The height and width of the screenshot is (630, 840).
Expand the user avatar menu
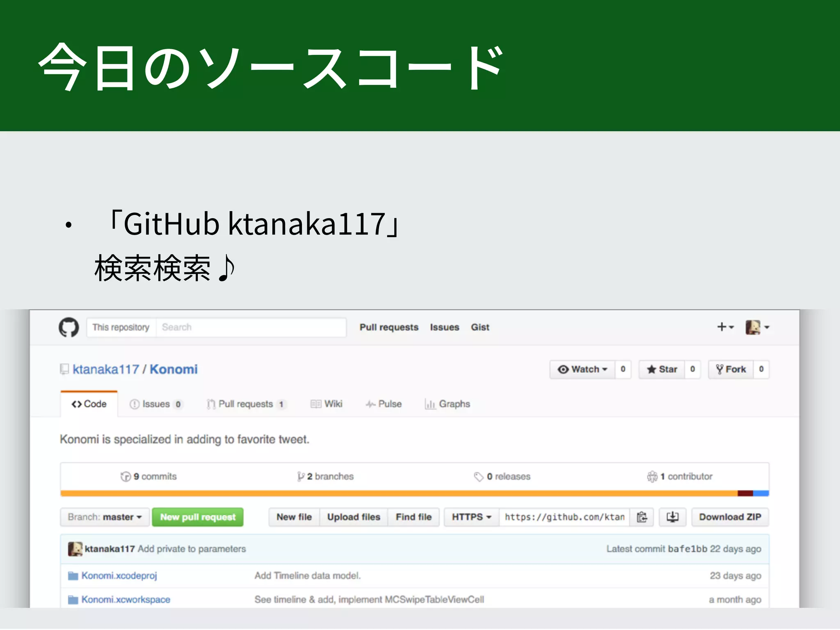click(757, 327)
